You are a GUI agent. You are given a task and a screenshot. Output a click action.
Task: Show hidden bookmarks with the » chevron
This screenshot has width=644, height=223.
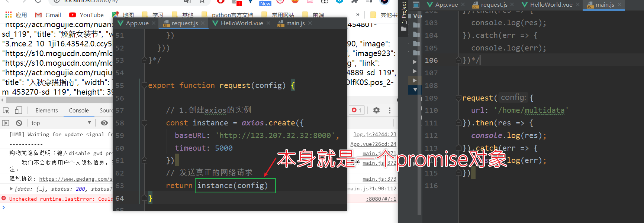coord(358,15)
